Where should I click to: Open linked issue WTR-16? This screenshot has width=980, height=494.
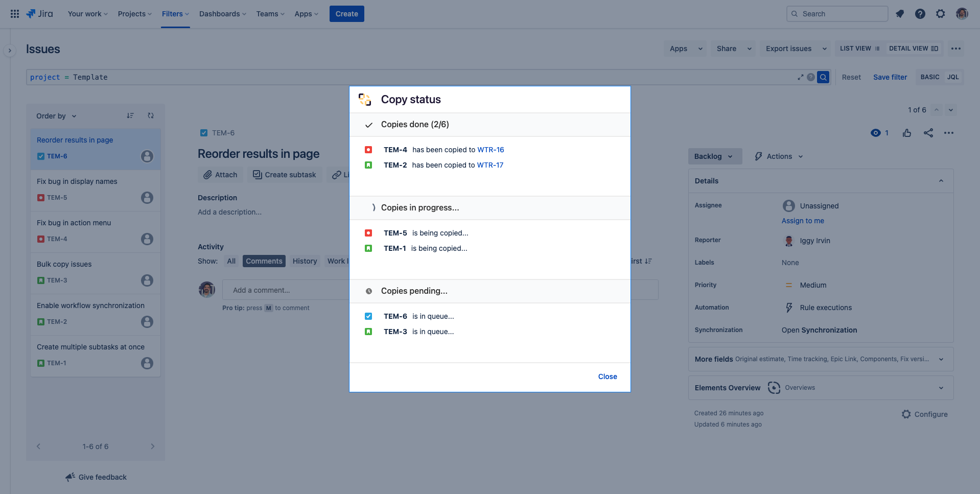(491, 149)
